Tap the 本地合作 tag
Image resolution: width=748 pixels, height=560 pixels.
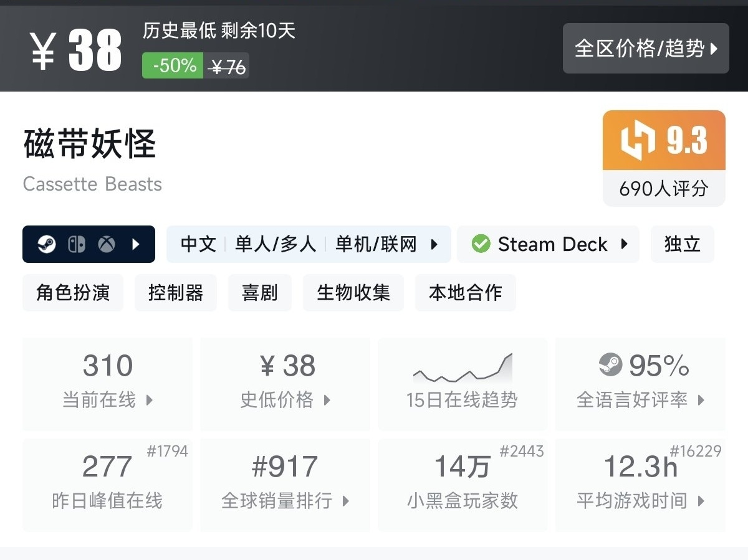coord(465,293)
